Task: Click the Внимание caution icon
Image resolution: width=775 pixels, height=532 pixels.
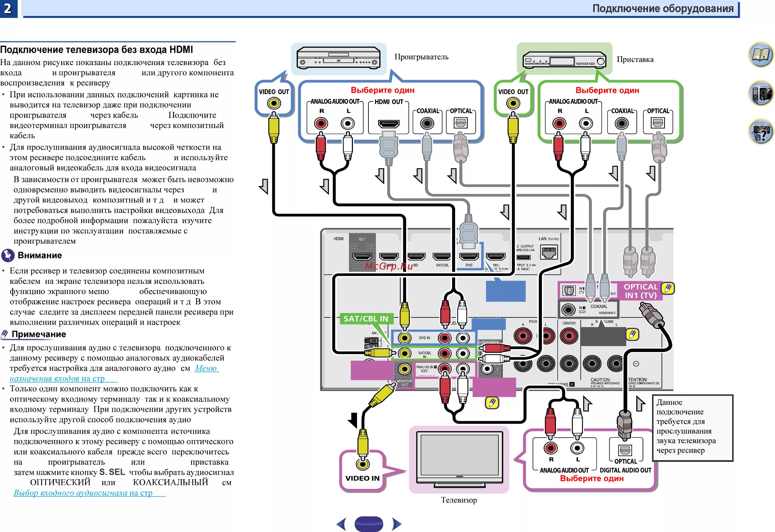Action: 8,255
